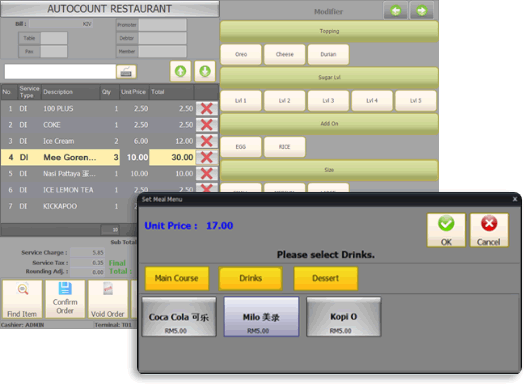The width and height of the screenshot is (527, 387).
Task: Cancel the Set Meal Menu dialog
Action: coord(489,230)
